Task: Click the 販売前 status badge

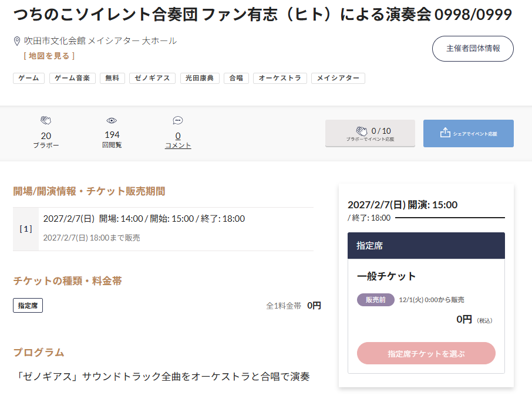Action: 376,300
